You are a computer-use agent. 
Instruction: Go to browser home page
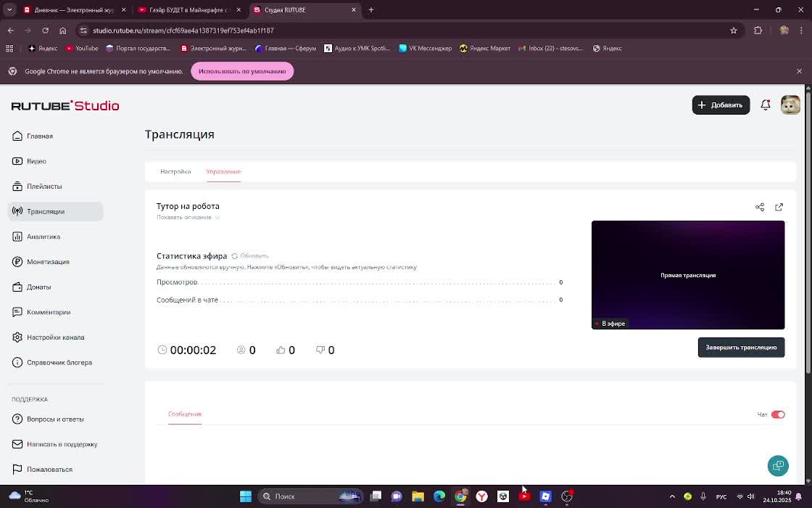click(x=62, y=30)
